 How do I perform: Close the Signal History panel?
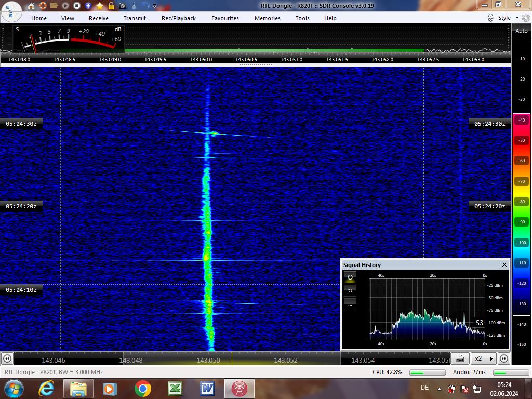click(x=504, y=264)
